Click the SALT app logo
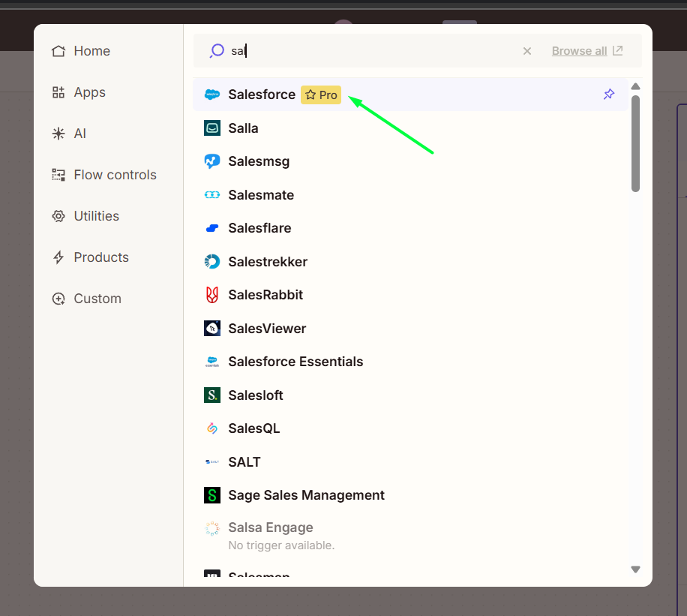Image resolution: width=687 pixels, height=616 pixels. point(212,461)
